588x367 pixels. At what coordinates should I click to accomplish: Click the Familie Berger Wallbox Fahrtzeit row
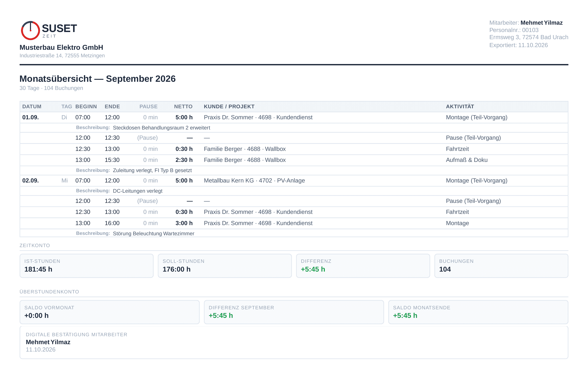pyautogui.click(x=294, y=149)
